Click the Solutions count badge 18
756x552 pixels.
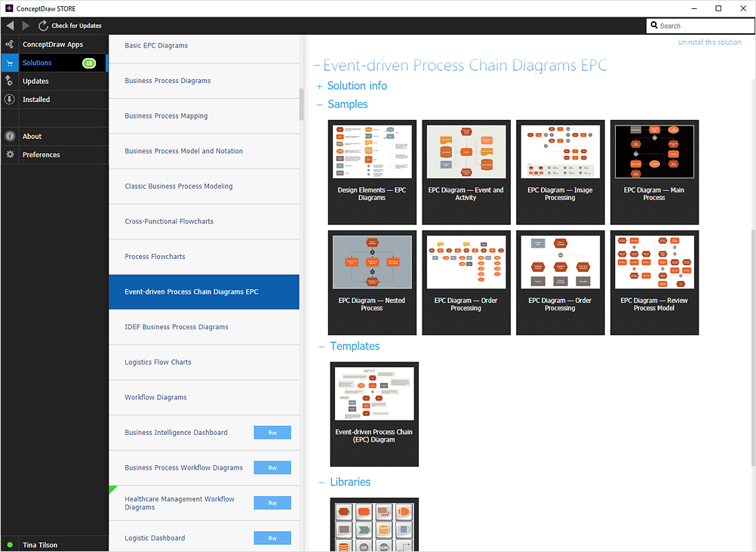[x=89, y=63]
